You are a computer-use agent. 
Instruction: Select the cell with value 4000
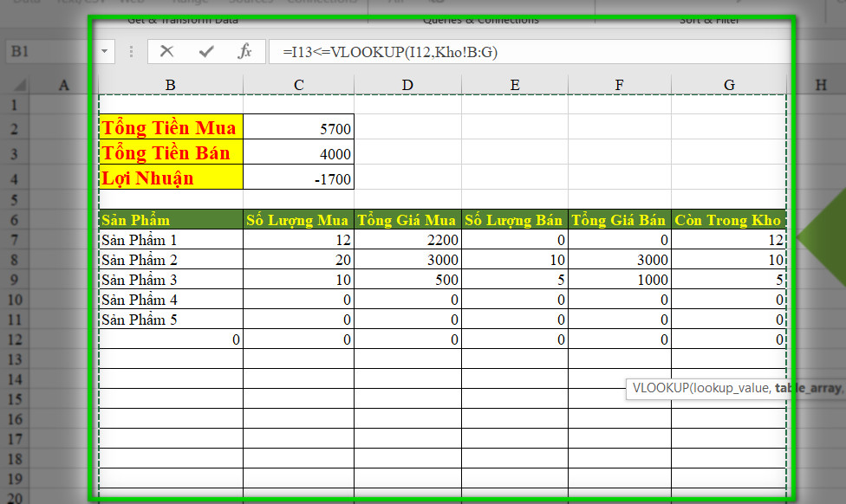298,152
